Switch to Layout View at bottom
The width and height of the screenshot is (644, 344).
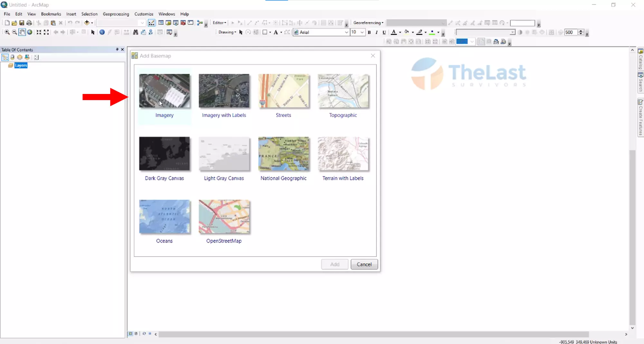click(136, 334)
